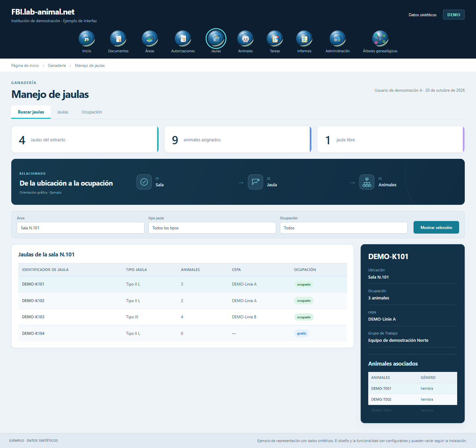Click the FBI.lab-animal.net site title
The height and width of the screenshot is (448, 476).
(43, 12)
